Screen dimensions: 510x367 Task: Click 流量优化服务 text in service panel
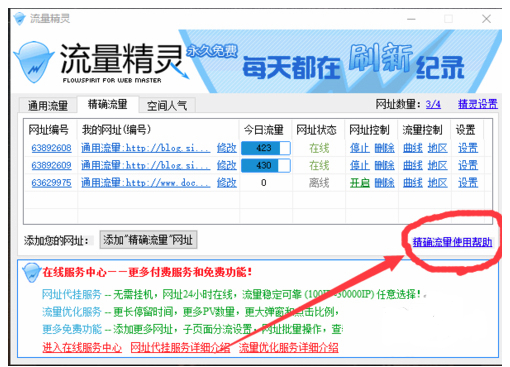click(x=72, y=312)
